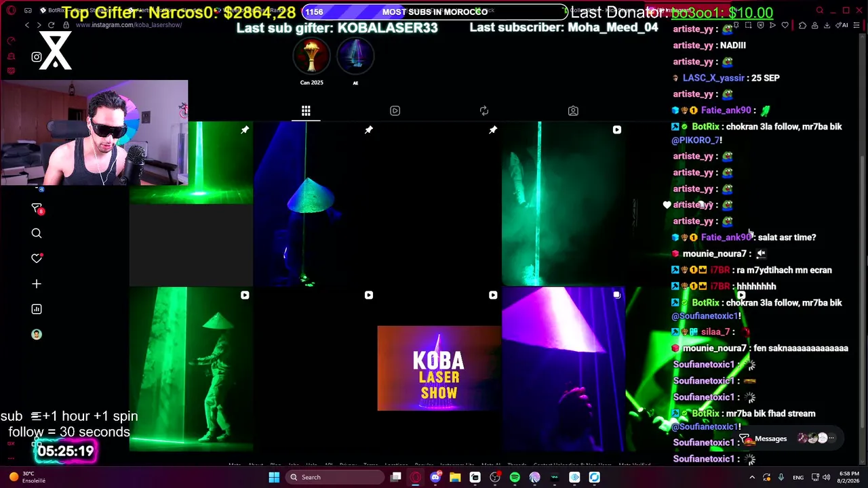Open the KOBA LASER SHOW post

click(439, 368)
